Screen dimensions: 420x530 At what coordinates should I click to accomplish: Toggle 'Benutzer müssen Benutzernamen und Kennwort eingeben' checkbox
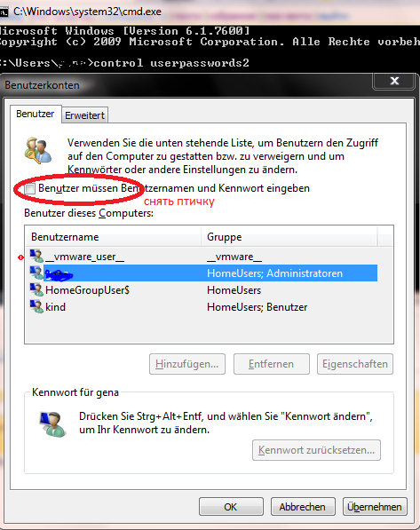click(30, 188)
